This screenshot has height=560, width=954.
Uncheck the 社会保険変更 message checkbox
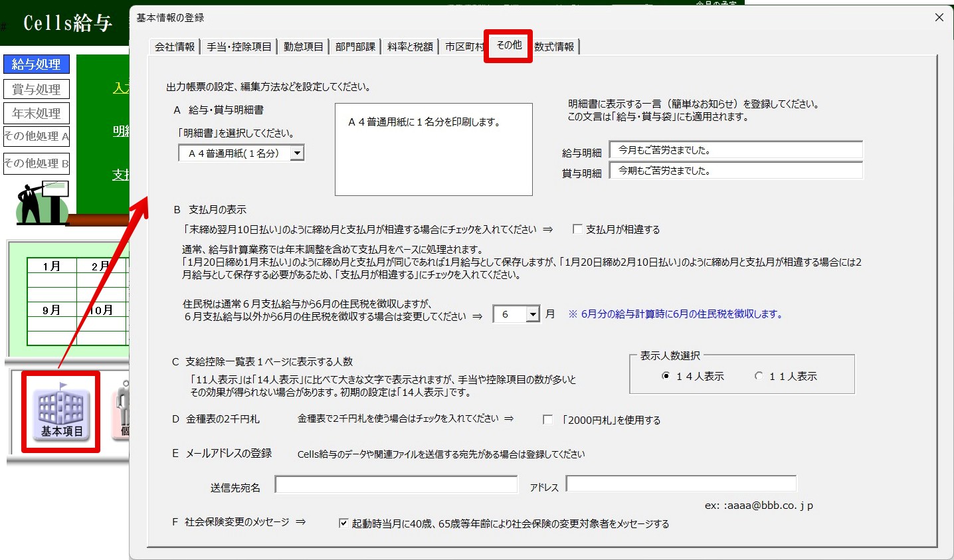click(343, 523)
